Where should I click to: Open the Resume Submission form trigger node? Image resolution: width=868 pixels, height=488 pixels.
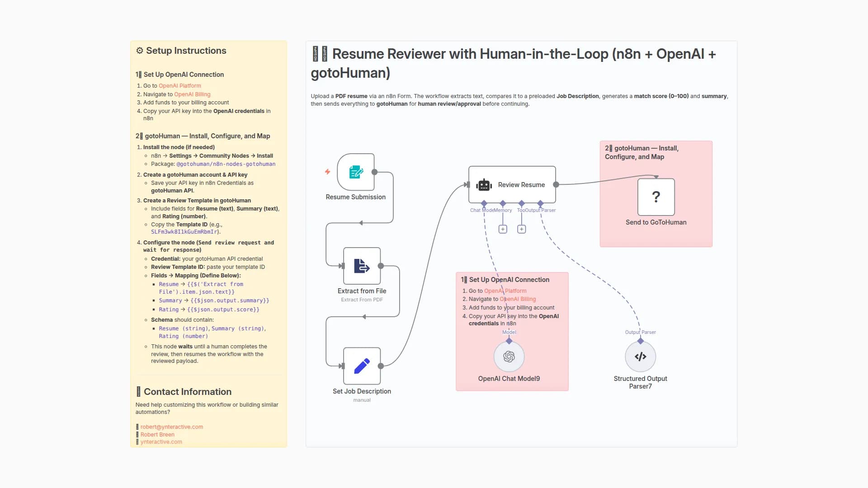pos(356,172)
